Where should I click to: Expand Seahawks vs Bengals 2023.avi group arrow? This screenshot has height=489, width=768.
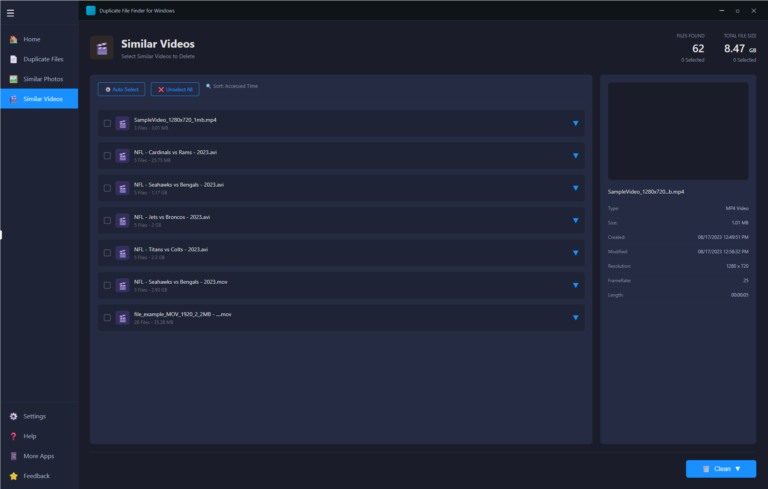tap(576, 188)
